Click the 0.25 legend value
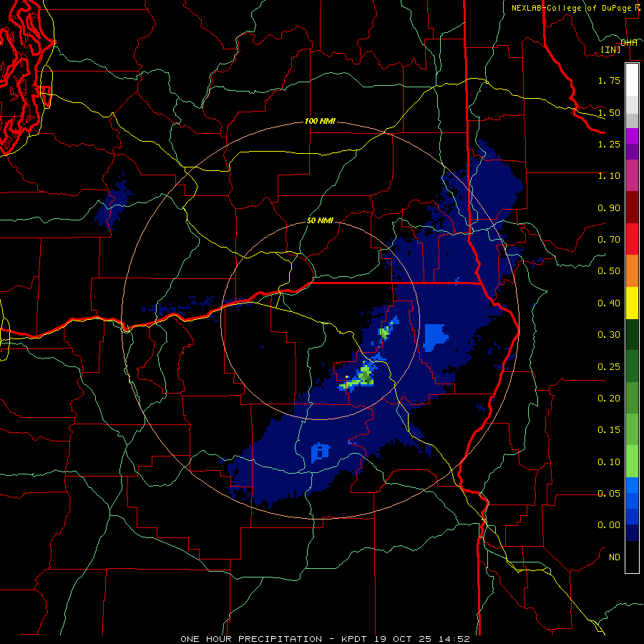The width and height of the screenshot is (644, 644). point(609,367)
